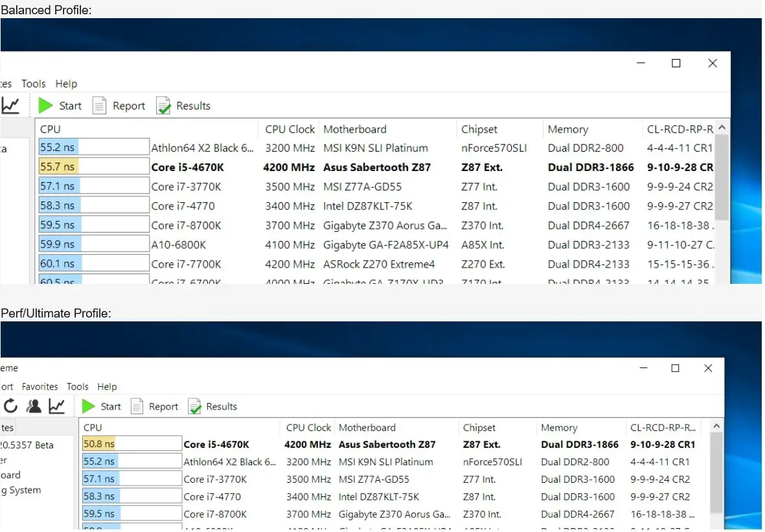Viewport: 765px width, 532px height.
Task: Click scroll-up arrow in Balanced Profile results list
Action: 723,128
